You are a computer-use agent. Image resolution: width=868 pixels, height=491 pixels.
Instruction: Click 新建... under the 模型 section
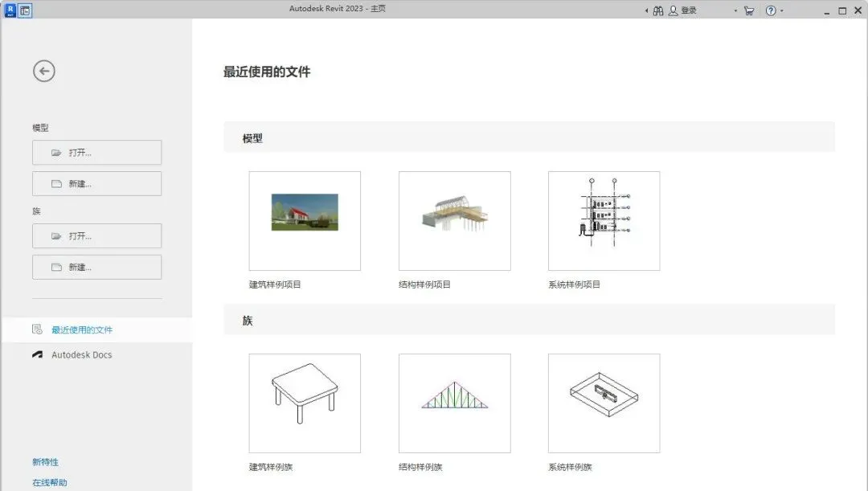click(97, 183)
